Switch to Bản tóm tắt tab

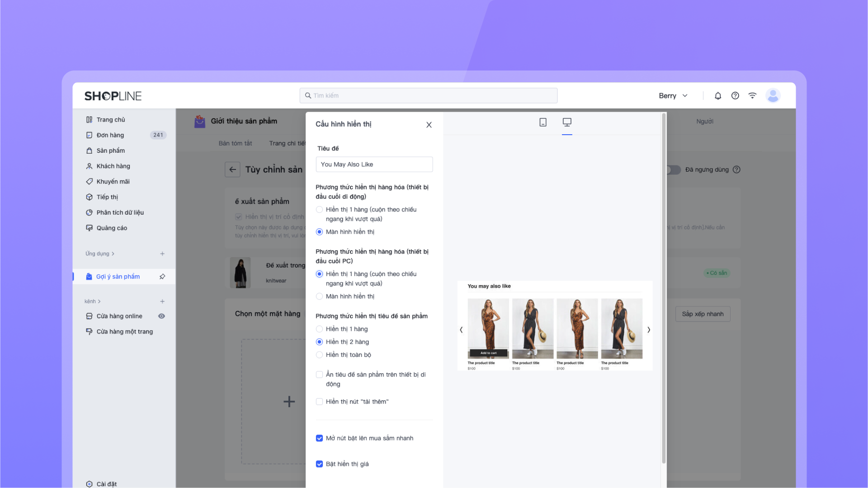tap(235, 143)
